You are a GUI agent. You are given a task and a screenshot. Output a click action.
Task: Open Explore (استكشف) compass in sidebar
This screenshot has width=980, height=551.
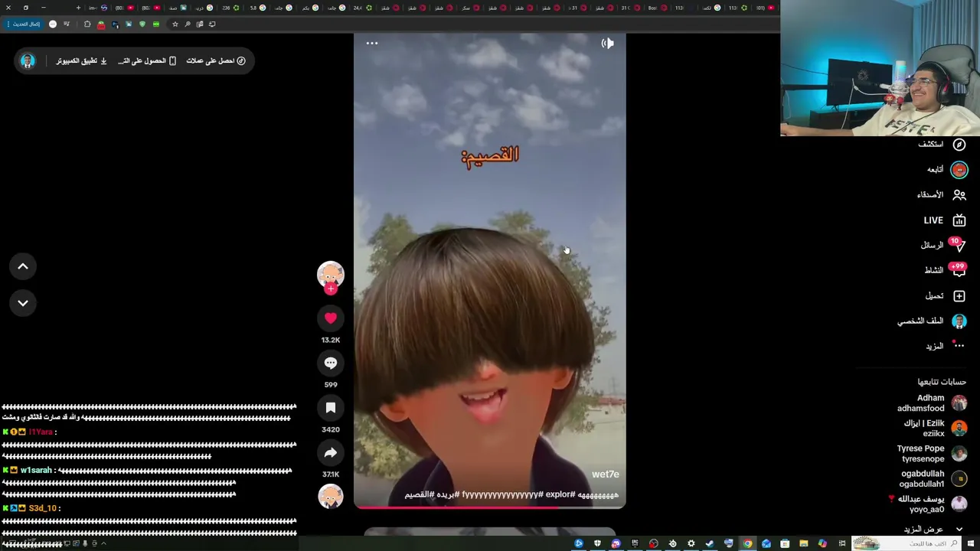[942, 145]
